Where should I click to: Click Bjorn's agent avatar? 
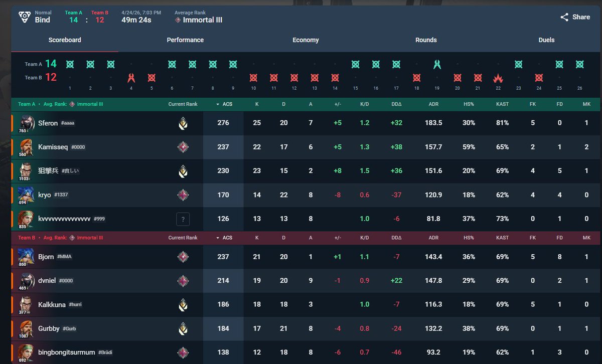coord(27,256)
